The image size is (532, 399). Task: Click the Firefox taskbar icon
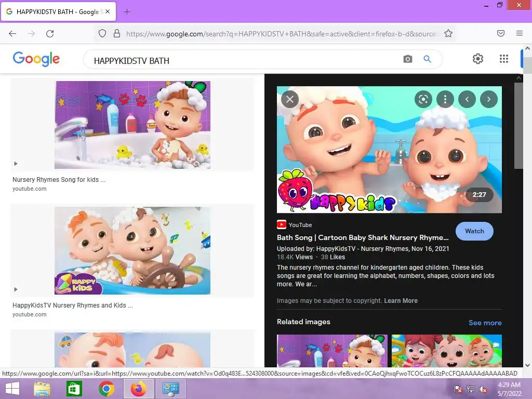[x=138, y=389]
